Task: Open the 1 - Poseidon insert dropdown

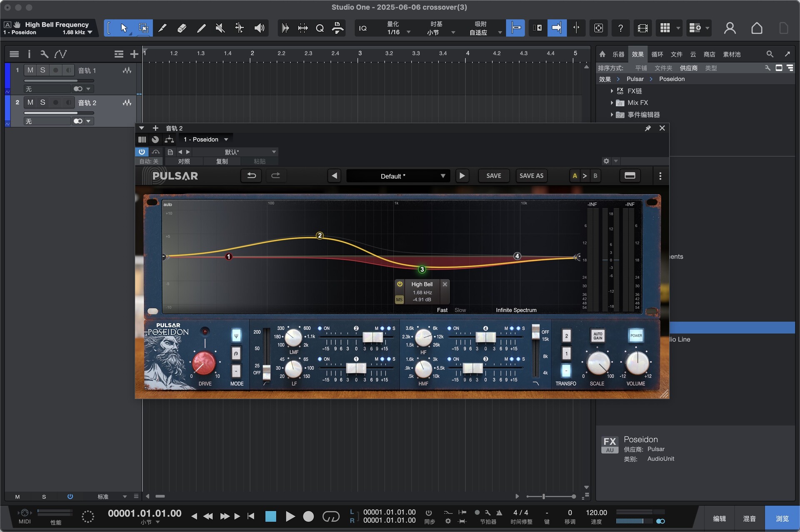Action: click(206, 139)
